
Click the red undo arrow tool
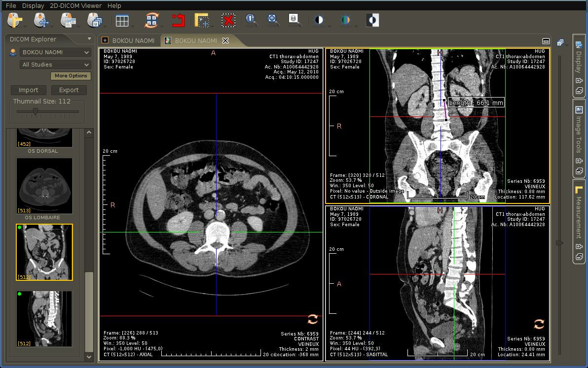click(x=178, y=20)
